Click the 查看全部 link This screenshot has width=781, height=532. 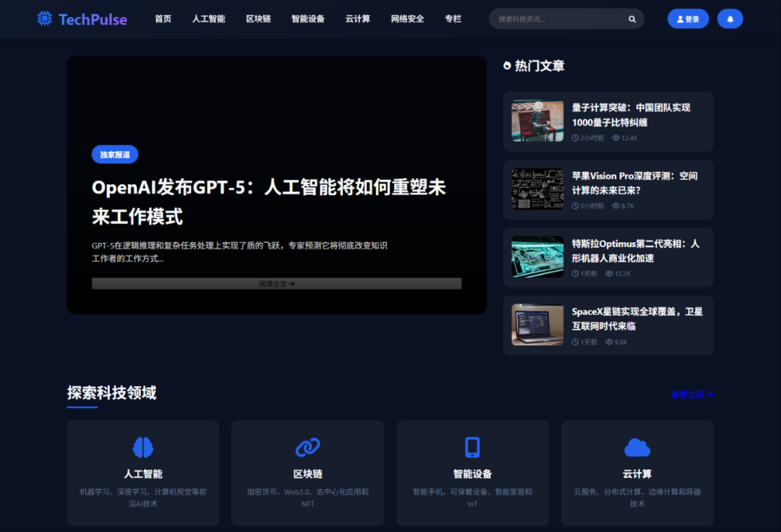coord(692,394)
